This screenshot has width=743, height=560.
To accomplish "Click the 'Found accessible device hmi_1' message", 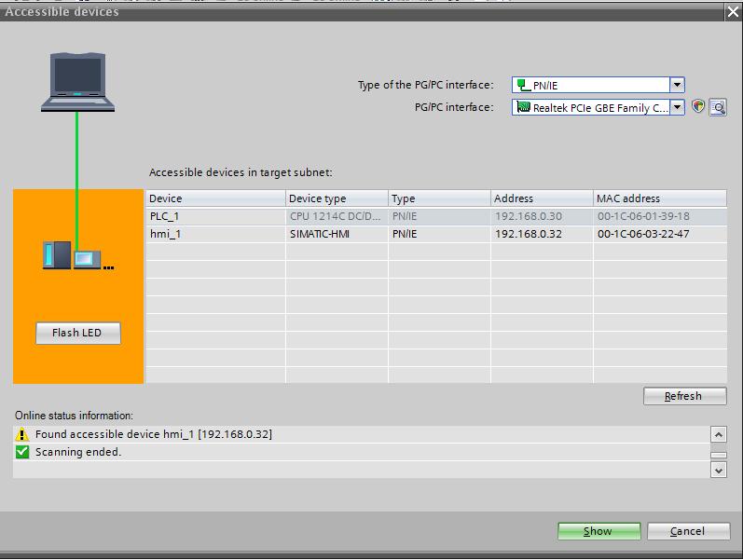I will [154, 434].
